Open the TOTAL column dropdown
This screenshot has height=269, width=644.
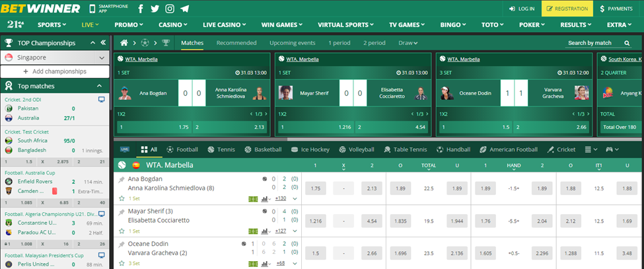pyautogui.click(x=429, y=166)
